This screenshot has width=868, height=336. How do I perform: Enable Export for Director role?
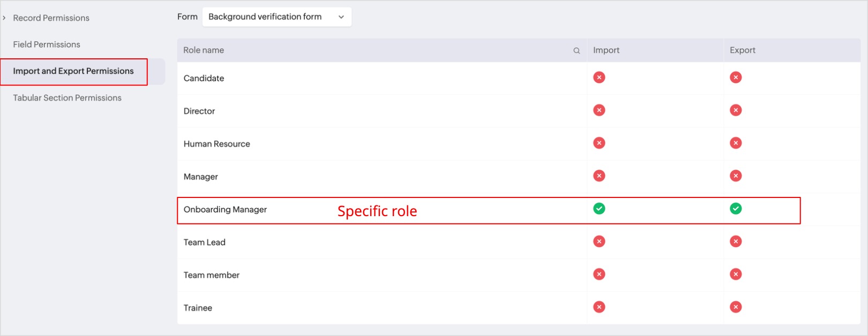[x=736, y=110]
